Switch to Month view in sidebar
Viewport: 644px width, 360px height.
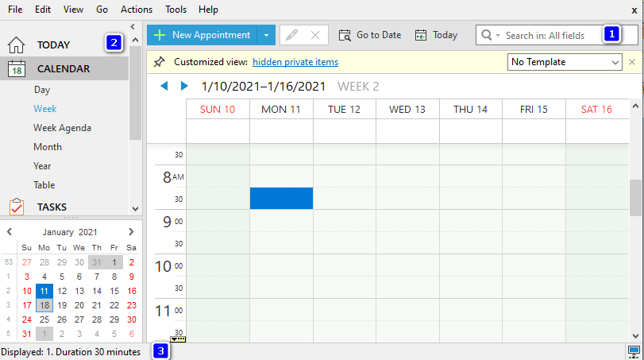(48, 147)
